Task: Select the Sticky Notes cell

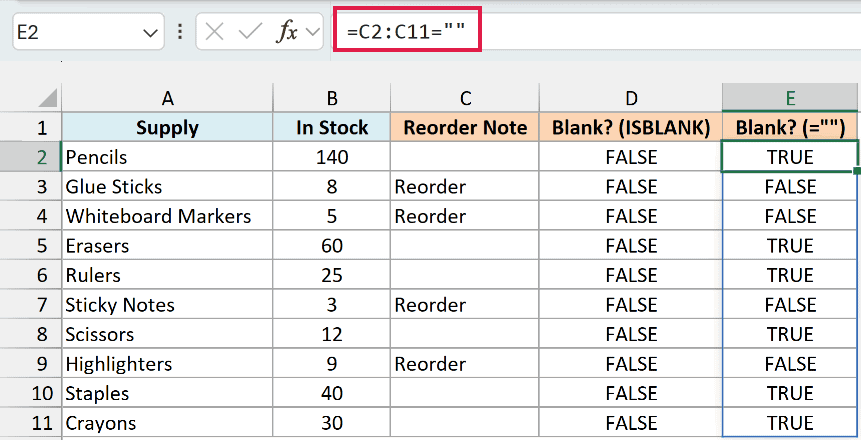Action: 167,305
